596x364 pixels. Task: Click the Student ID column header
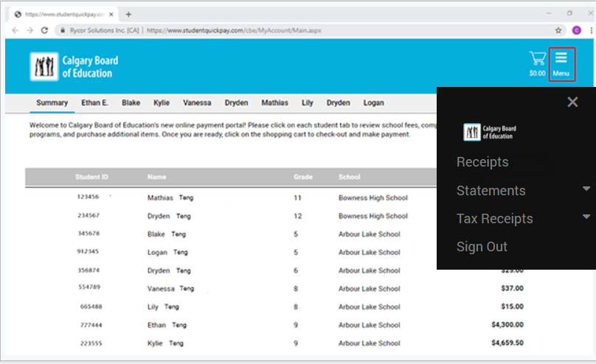(x=91, y=177)
